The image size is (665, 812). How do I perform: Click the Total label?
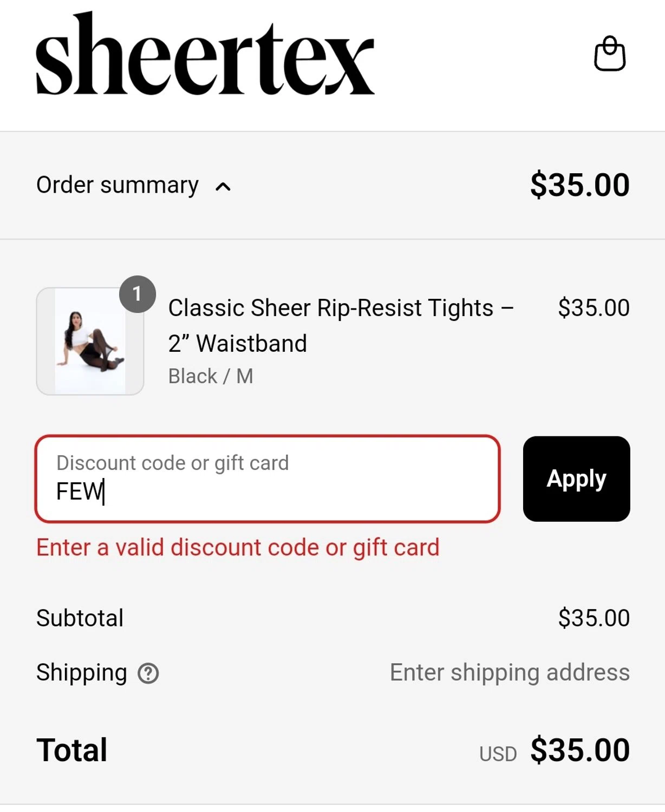point(72,750)
